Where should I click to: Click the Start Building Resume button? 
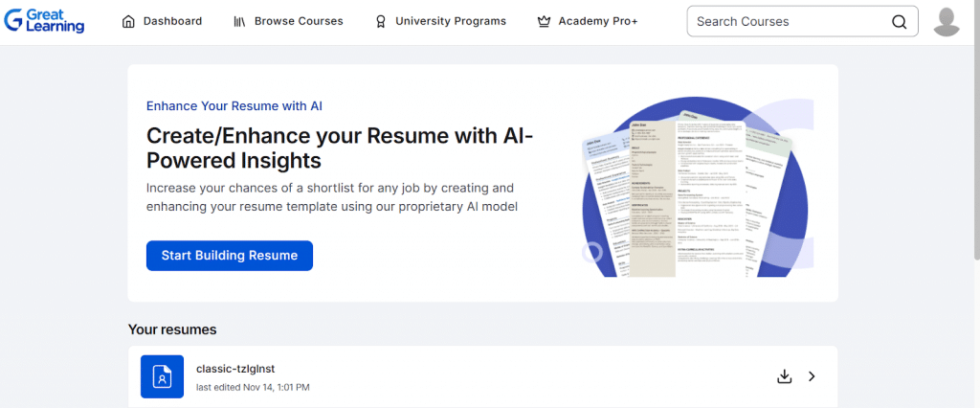230,256
